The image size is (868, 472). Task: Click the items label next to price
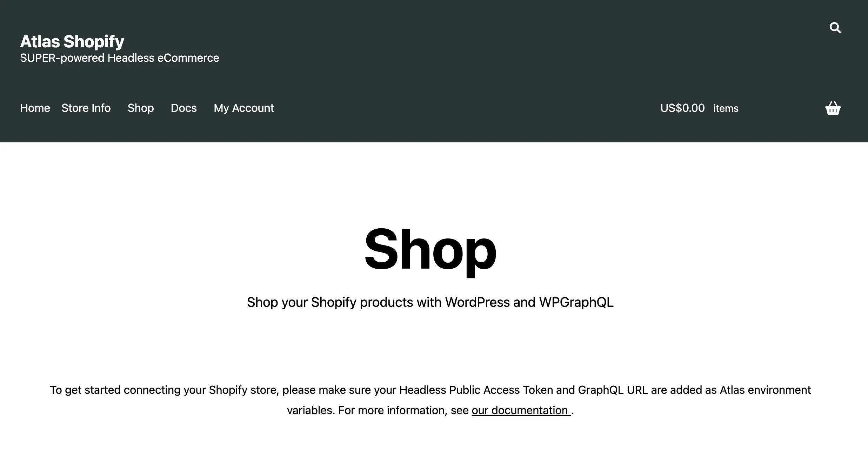(x=725, y=108)
